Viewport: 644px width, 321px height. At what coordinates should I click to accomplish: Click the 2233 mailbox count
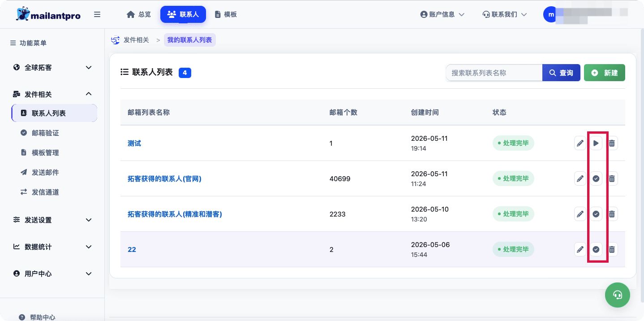tap(338, 214)
